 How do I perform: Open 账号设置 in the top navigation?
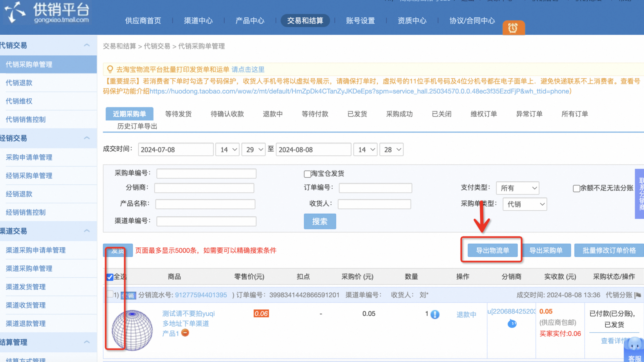point(360,21)
